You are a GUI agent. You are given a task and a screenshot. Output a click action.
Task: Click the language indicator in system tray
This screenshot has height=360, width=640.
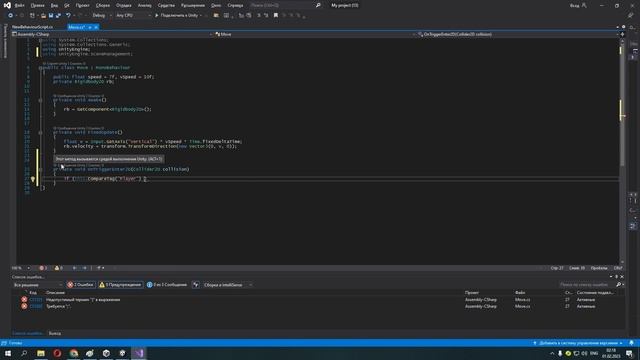click(x=594, y=353)
